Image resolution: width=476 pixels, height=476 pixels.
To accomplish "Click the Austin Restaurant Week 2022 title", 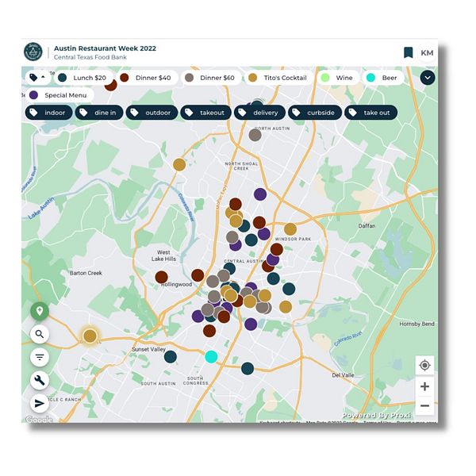I will [105, 48].
